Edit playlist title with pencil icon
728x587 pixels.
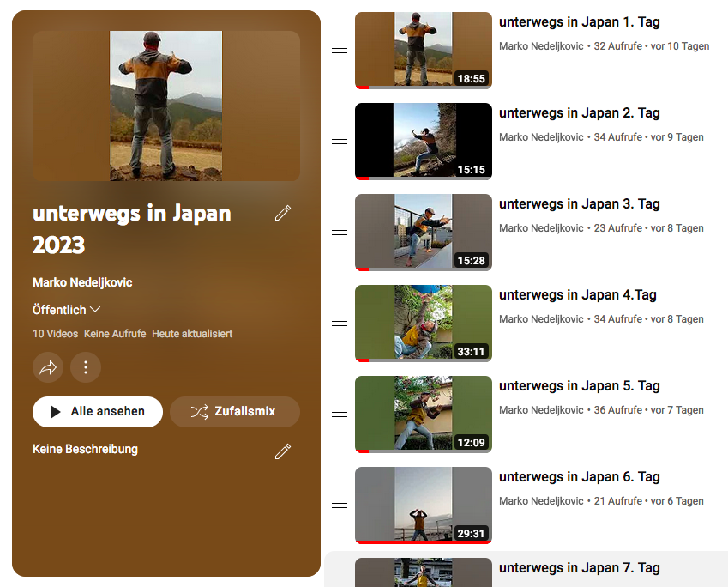(x=283, y=213)
